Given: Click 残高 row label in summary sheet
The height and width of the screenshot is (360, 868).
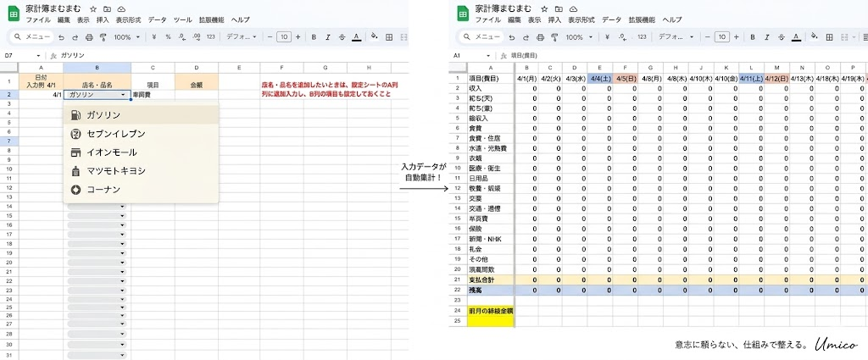Looking at the screenshot, I should pyautogui.click(x=492, y=290).
